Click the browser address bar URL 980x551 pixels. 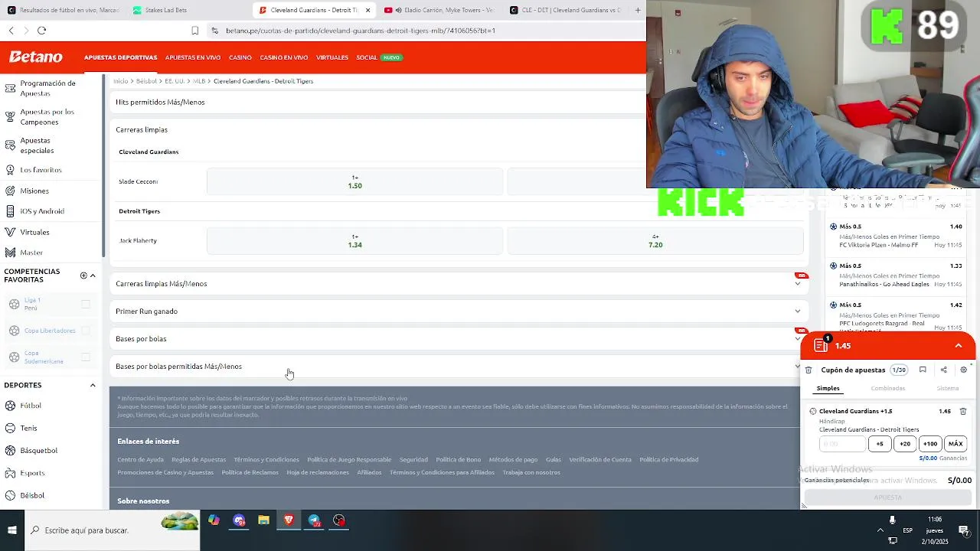point(361,31)
